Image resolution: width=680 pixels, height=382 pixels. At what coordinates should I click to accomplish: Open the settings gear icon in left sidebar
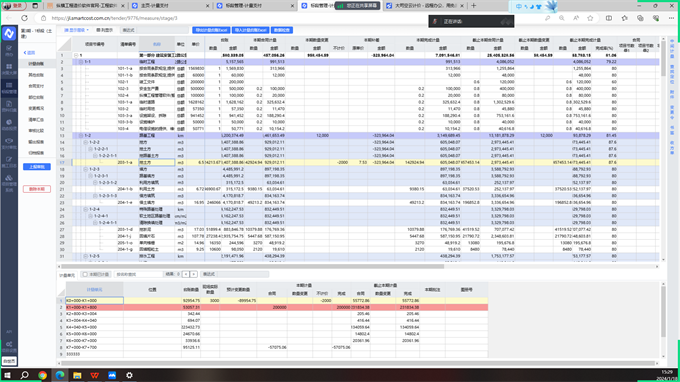[x=9, y=344]
